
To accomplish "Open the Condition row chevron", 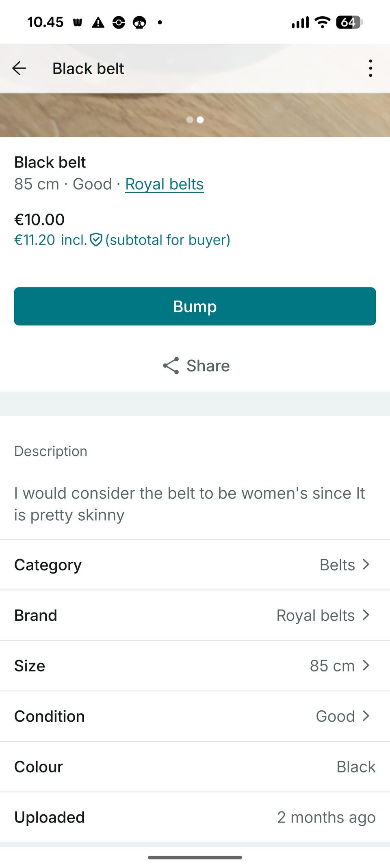I will (366, 716).
